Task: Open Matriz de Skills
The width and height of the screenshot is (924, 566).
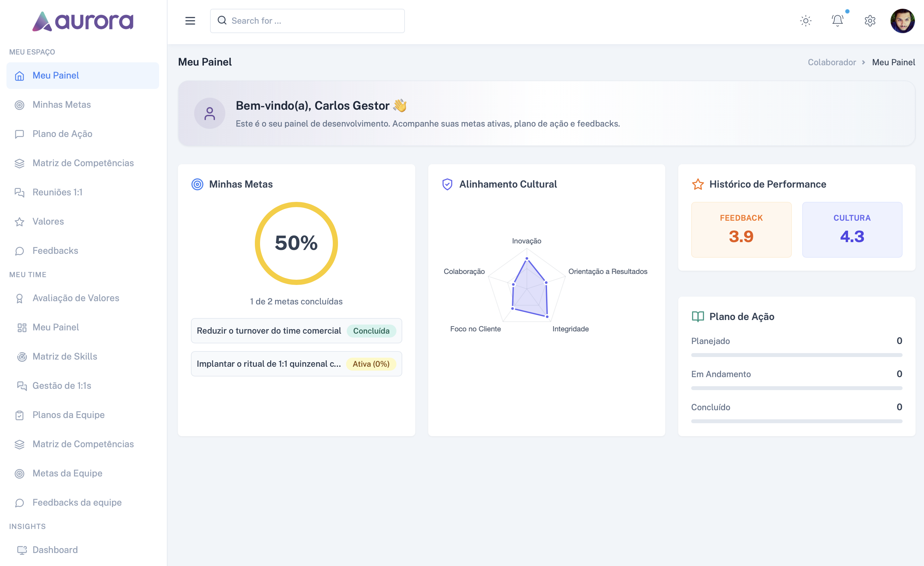Action: pyautogui.click(x=82, y=356)
